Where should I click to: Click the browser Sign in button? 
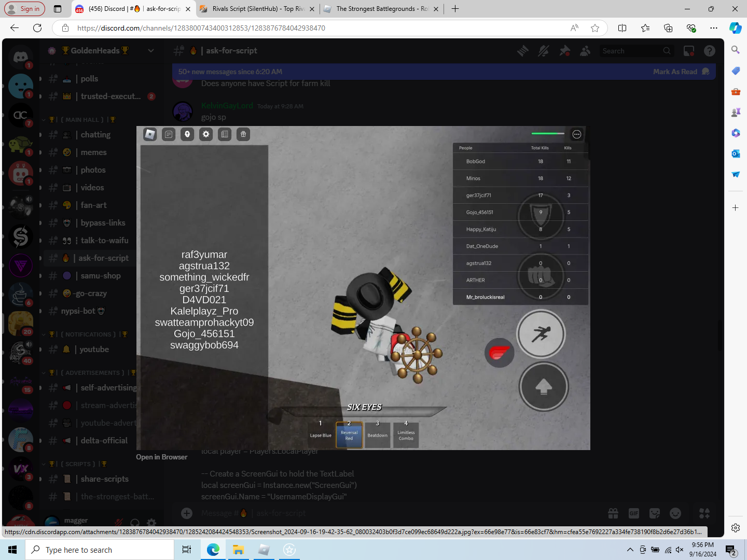point(24,9)
